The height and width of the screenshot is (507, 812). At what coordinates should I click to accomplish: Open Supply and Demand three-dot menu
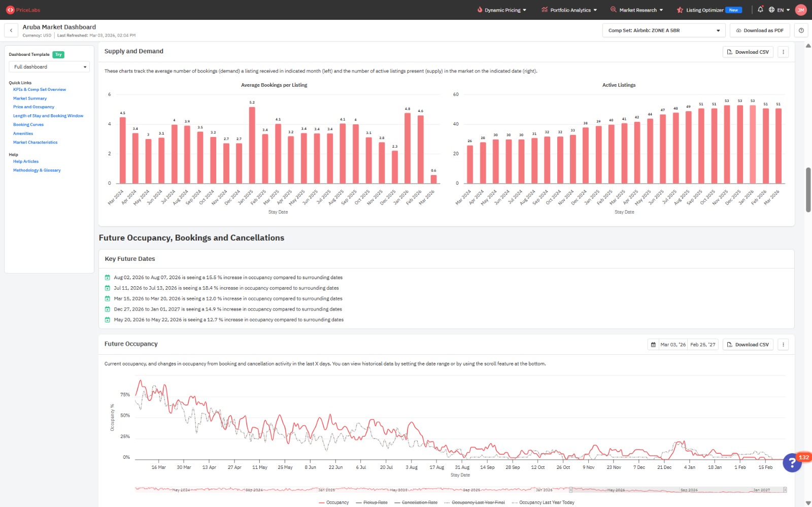coord(783,52)
